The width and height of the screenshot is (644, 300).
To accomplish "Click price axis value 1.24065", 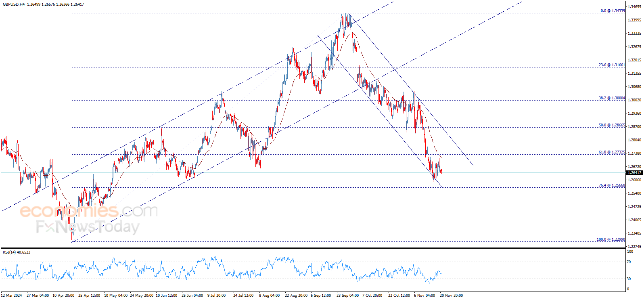I will tap(635, 220).
